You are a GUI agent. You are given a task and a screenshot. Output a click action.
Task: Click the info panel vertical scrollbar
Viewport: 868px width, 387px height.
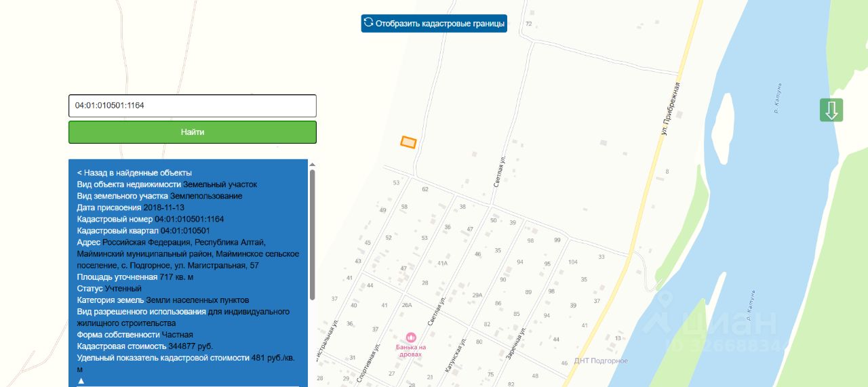[x=312, y=234]
